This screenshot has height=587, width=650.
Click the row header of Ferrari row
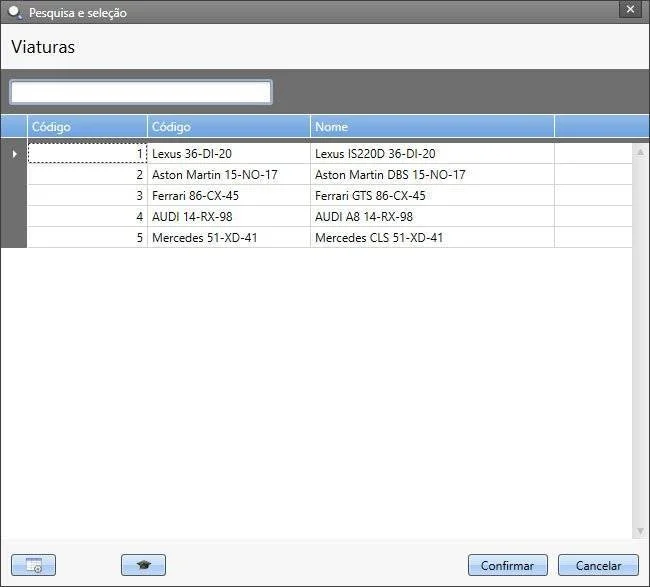pyautogui.click(x=14, y=196)
